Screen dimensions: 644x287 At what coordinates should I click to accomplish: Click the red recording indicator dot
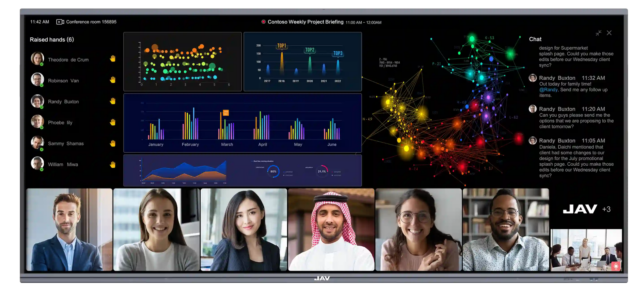click(263, 22)
